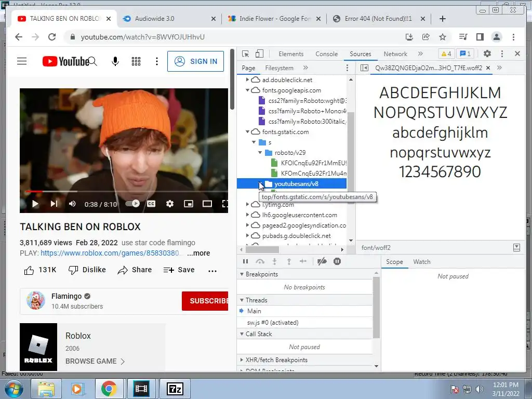Viewport: 532px width, 399px height.
Task: Click the SIGN IN button
Action: 195,61
